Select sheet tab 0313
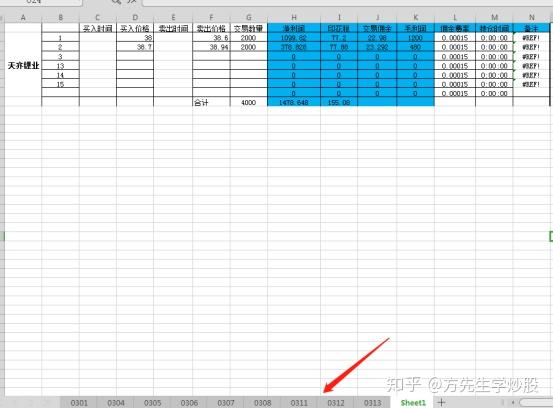 click(x=372, y=403)
